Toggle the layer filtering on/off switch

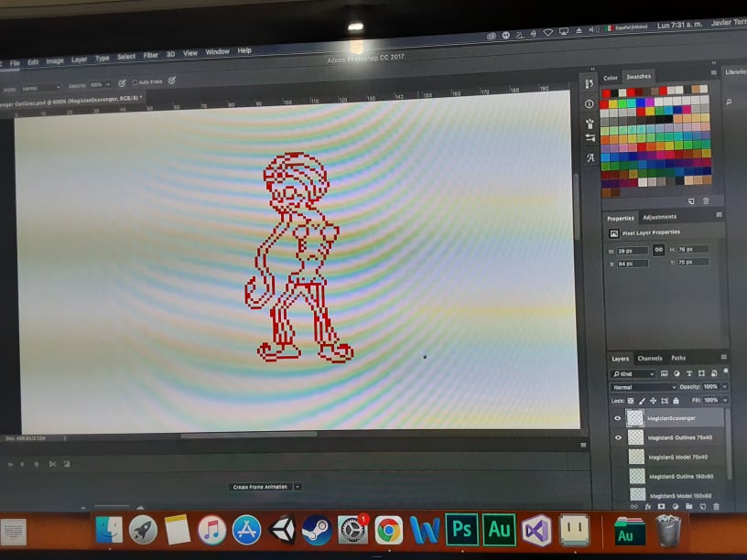[726, 372]
